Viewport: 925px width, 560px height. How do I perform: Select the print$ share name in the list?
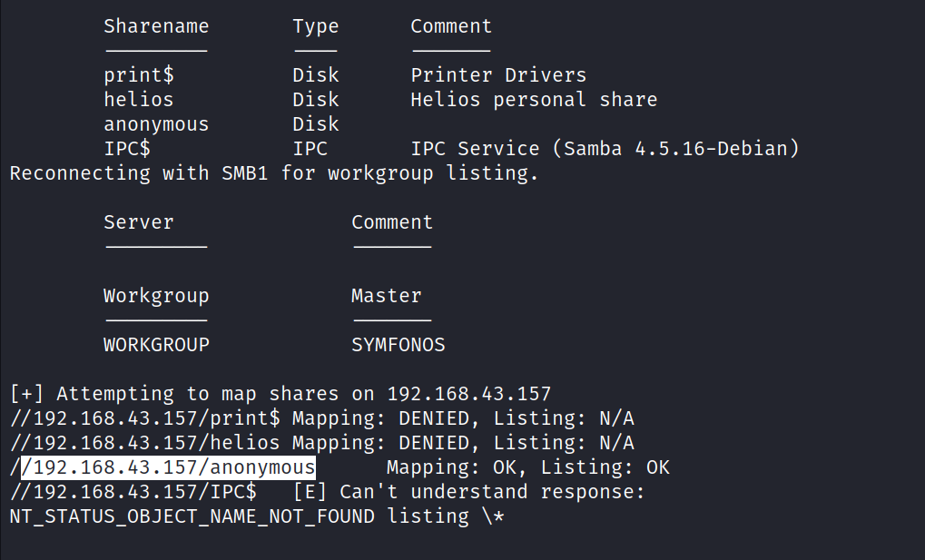pyautogui.click(x=133, y=75)
